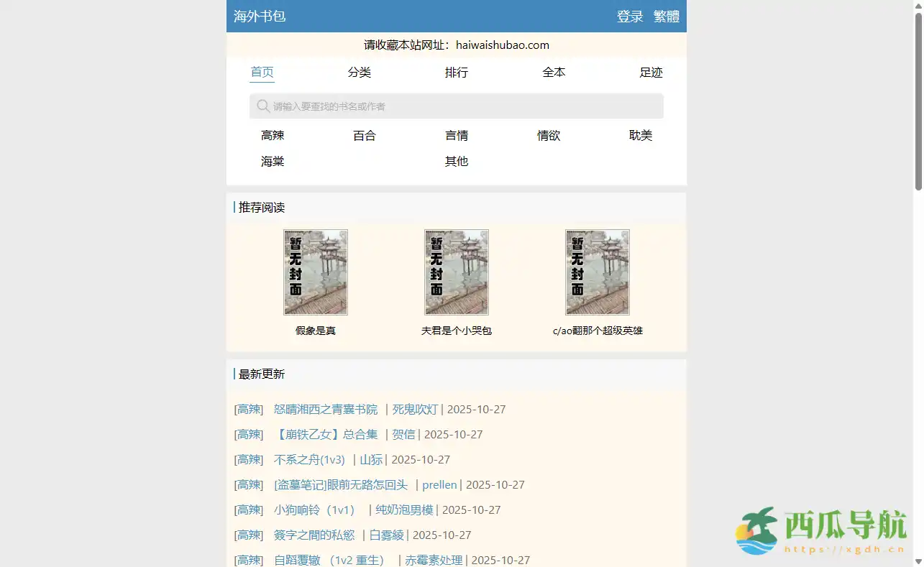Switch to the 分类 tab
Screen dimensions: 924x567
point(359,72)
